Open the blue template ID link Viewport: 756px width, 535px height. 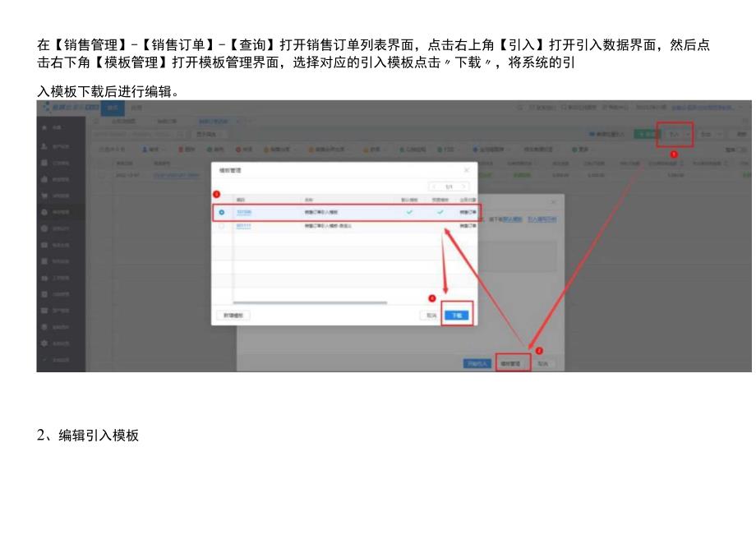[x=246, y=212]
